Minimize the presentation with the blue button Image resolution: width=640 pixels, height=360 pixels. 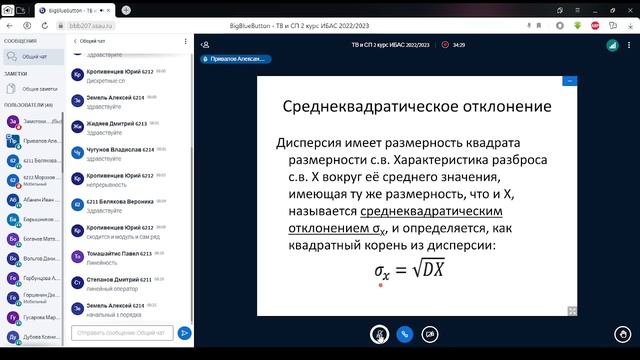(x=569, y=81)
